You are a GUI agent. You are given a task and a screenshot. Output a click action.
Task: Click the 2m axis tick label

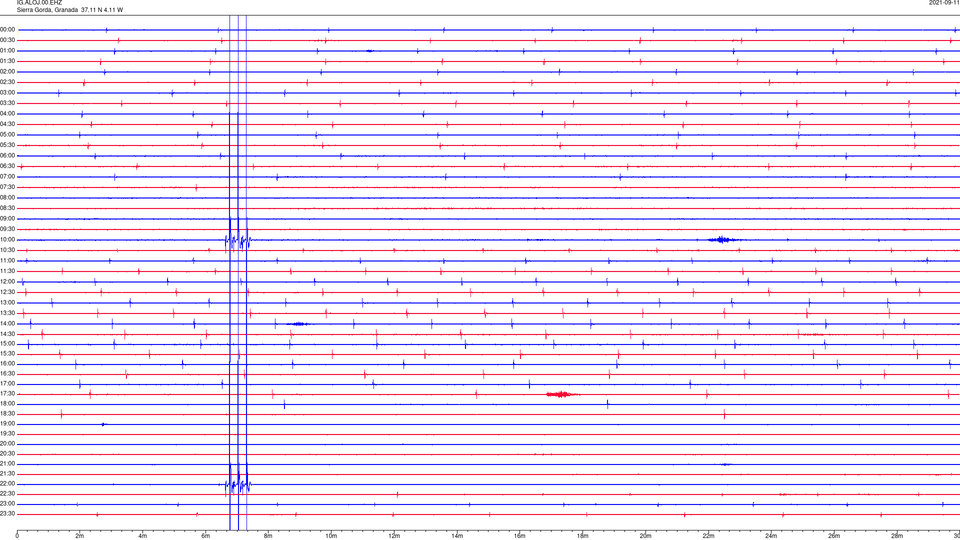coord(80,536)
